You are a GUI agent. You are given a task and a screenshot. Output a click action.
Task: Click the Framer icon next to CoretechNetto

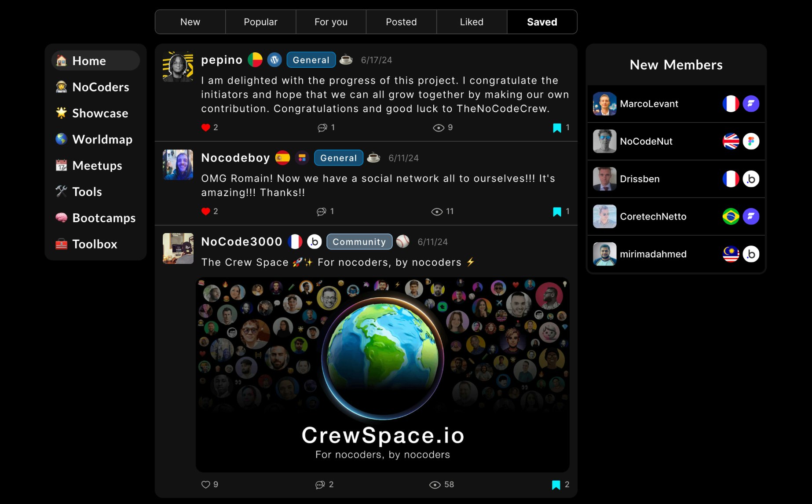coord(751,216)
